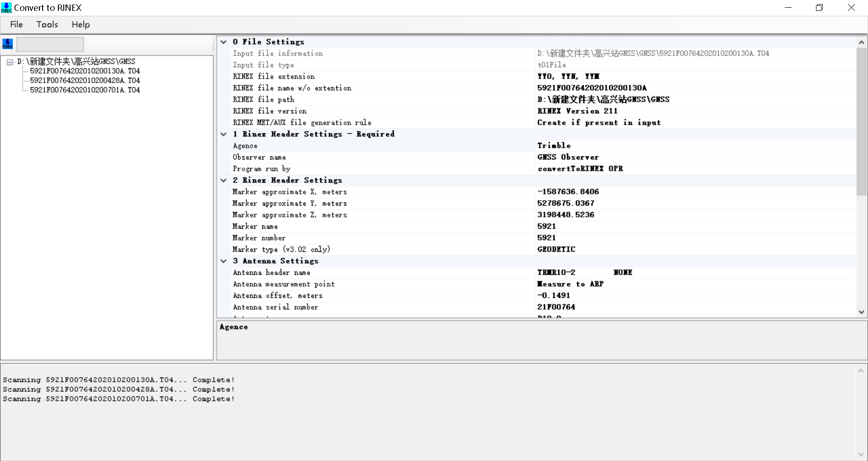Screen dimensions: 868x461
Task: Collapse the GNSS folder tree node
Action: tap(9, 62)
